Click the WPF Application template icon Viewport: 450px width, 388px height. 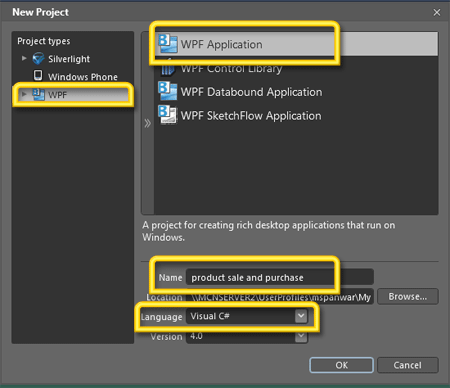pos(167,44)
